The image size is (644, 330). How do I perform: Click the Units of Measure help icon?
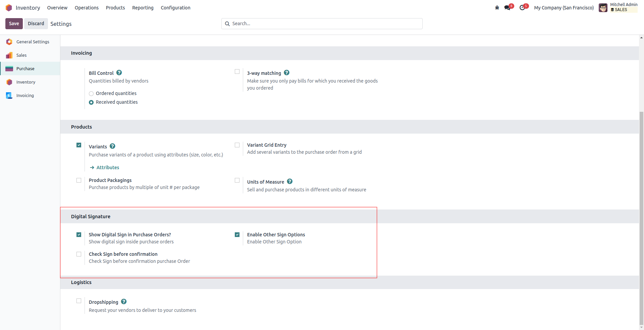[x=290, y=182]
